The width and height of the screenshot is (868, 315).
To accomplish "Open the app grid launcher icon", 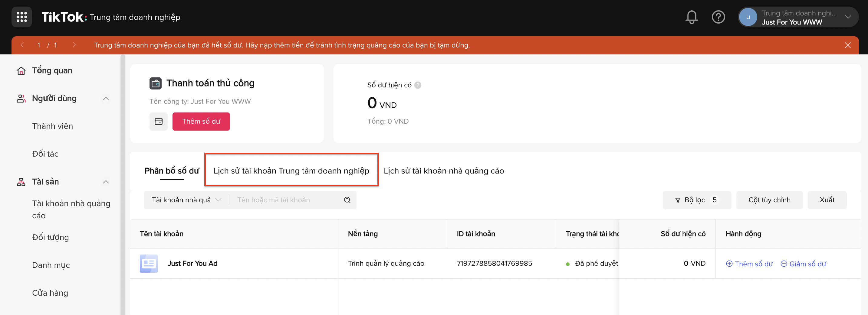I will point(21,17).
